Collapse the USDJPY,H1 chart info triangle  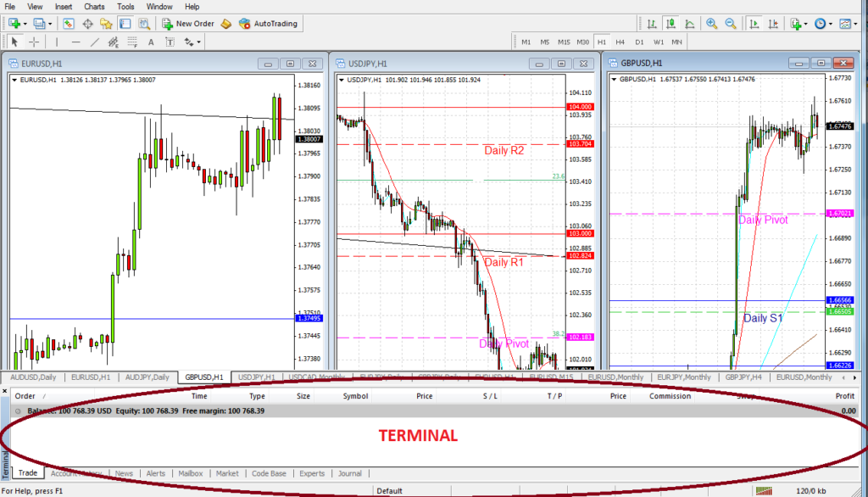click(342, 80)
